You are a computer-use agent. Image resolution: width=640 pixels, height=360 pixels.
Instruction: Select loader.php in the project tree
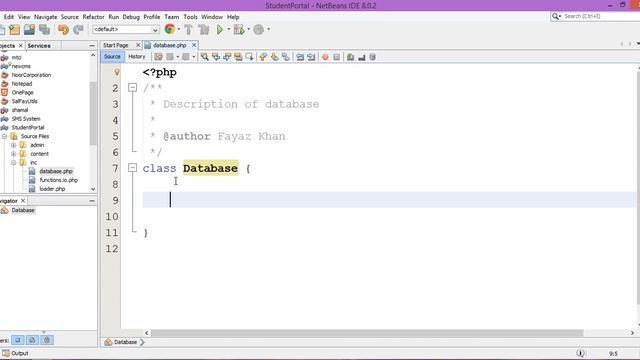[52, 189]
